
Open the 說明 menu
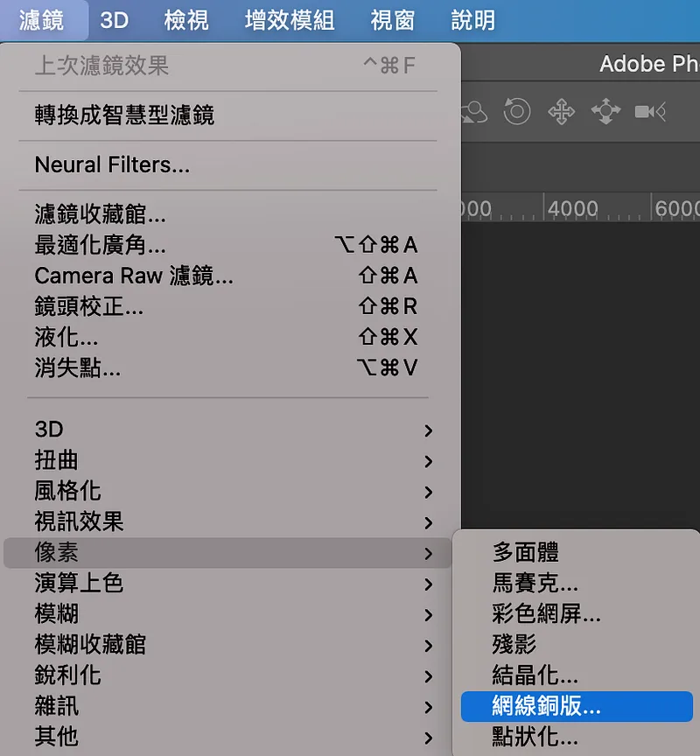point(472,20)
